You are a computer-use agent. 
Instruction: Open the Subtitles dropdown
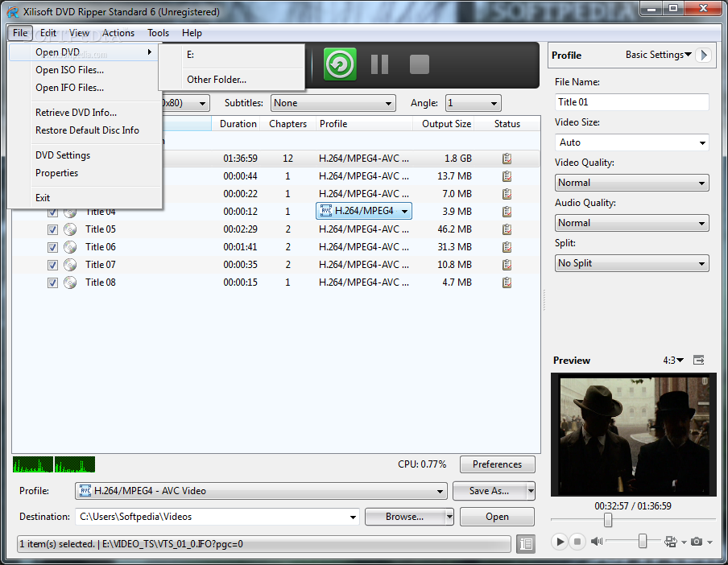pos(333,103)
